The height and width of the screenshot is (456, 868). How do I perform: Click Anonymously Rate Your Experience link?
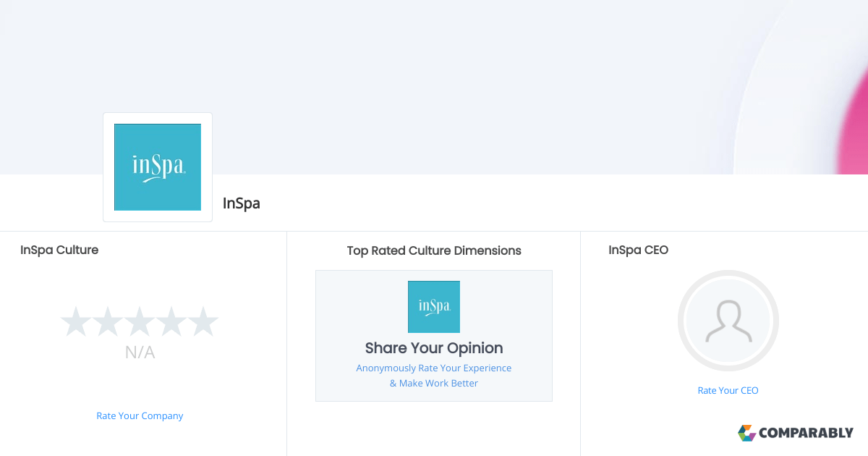(x=434, y=376)
